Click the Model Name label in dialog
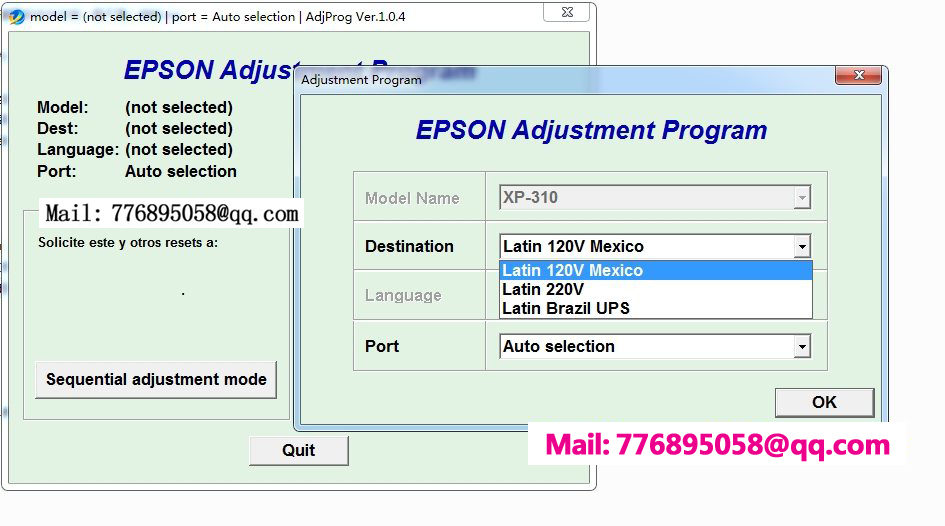The width and height of the screenshot is (945, 526). click(x=412, y=198)
